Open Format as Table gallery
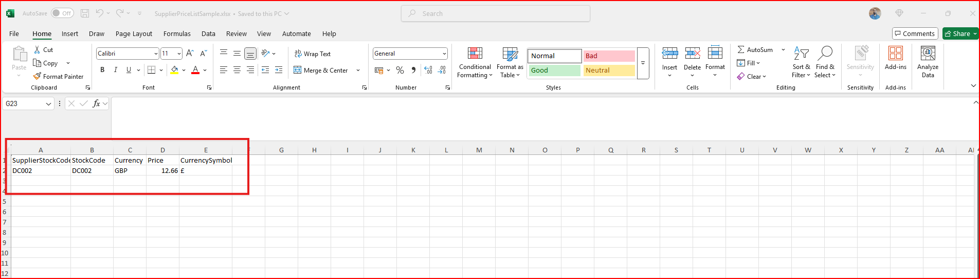 pos(510,62)
